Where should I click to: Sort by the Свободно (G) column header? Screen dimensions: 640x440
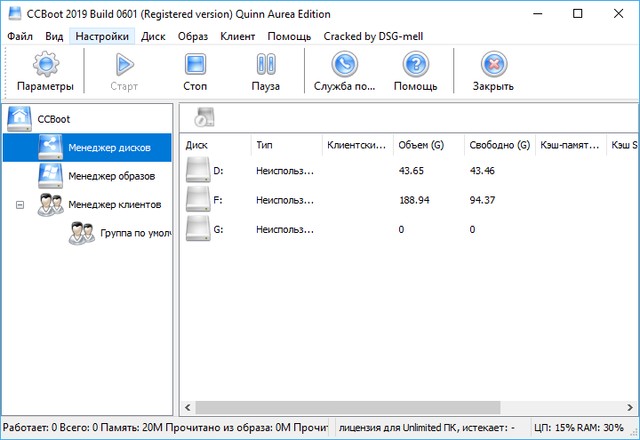(x=499, y=146)
